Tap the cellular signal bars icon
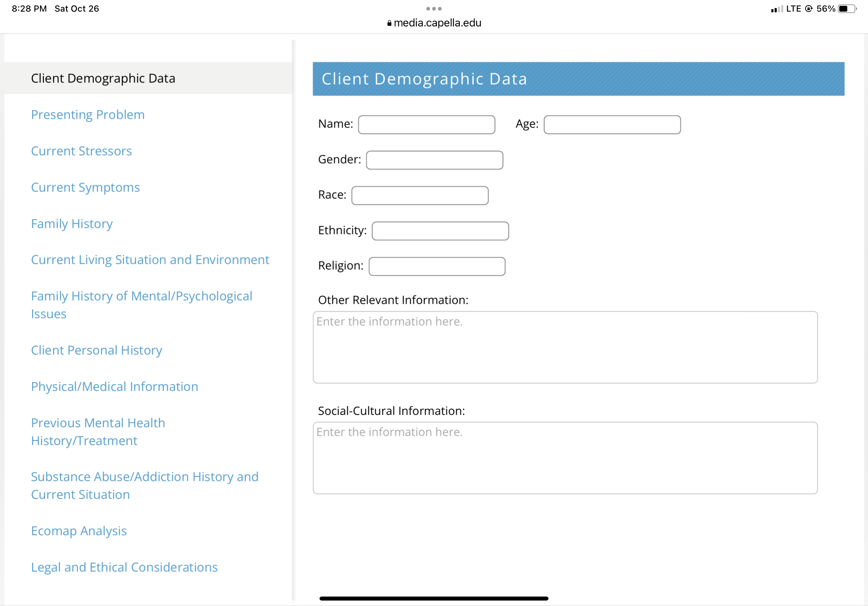Screen dimensions: 868x606 pos(777,9)
